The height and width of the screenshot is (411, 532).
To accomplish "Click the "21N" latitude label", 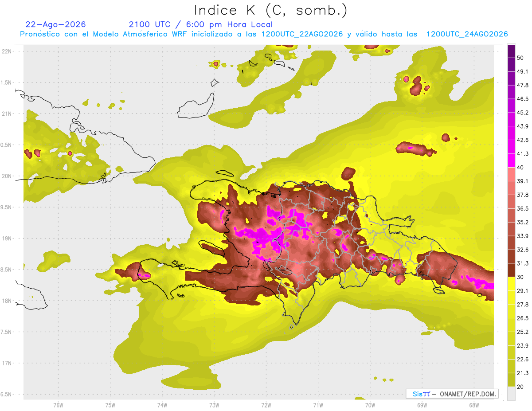I will point(7,114).
